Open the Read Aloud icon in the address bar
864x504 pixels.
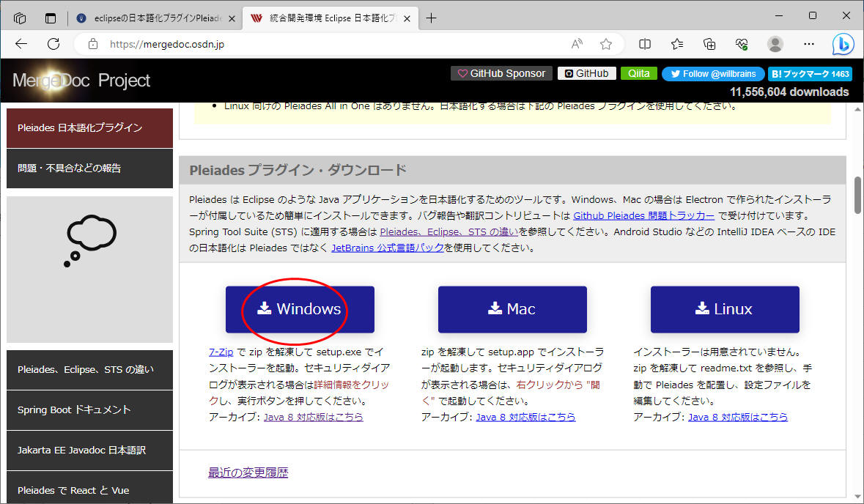click(577, 44)
